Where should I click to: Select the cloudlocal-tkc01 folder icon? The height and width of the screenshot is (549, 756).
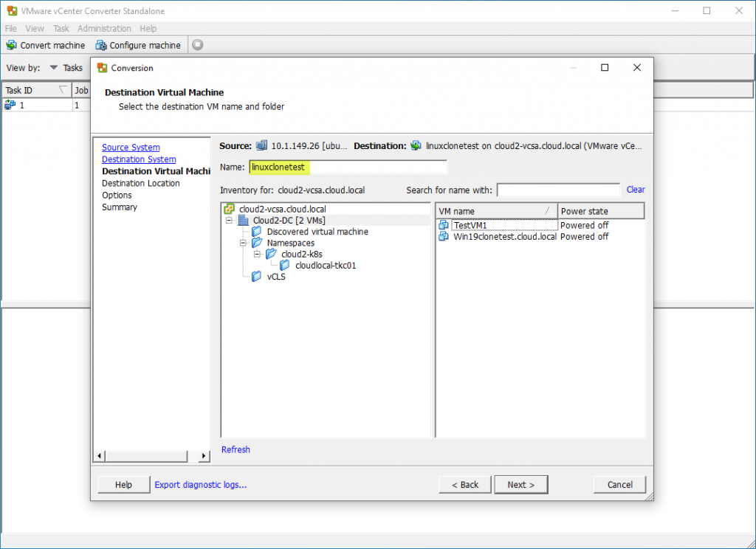pyautogui.click(x=284, y=265)
